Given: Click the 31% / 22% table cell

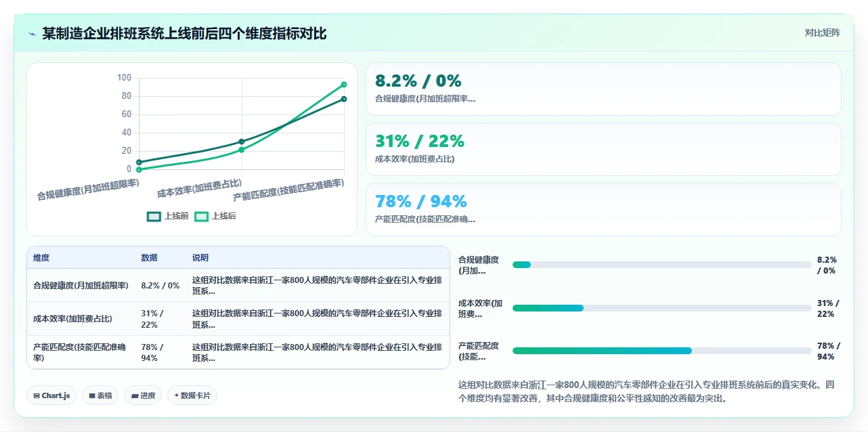Looking at the screenshot, I should (160, 319).
